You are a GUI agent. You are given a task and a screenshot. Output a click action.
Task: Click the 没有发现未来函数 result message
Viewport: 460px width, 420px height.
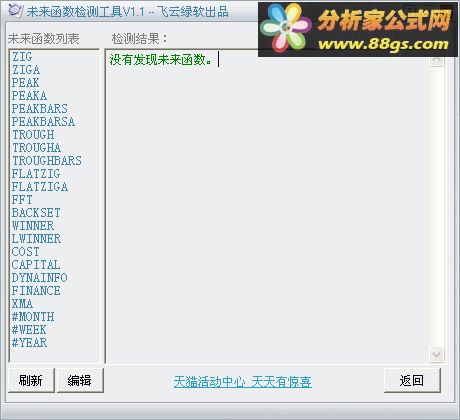pos(161,60)
